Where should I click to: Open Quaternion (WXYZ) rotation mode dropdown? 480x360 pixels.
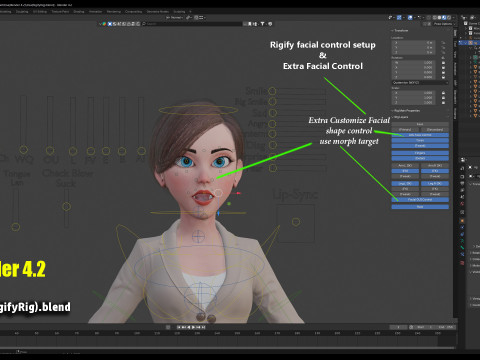click(420, 83)
